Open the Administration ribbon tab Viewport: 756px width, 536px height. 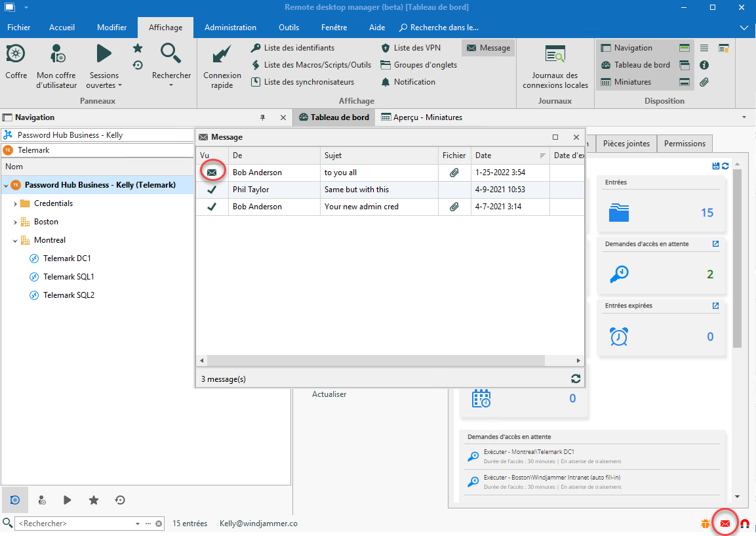click(230, 28)
